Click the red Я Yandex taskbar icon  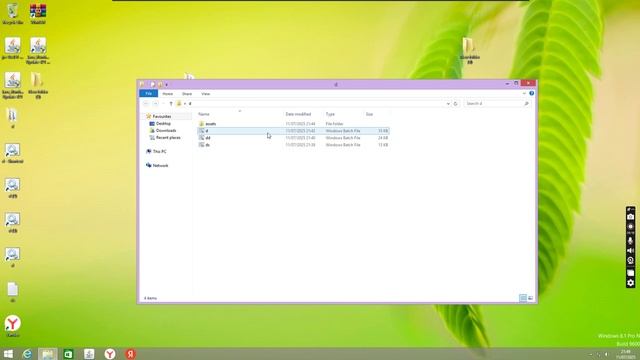point(130,354)
